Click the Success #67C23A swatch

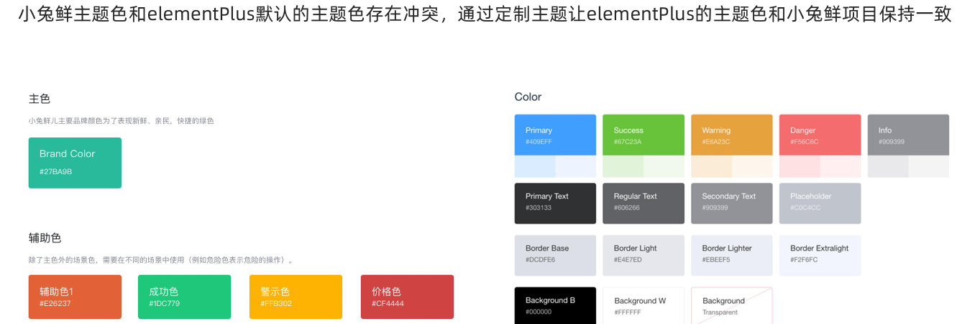(644, 135)
